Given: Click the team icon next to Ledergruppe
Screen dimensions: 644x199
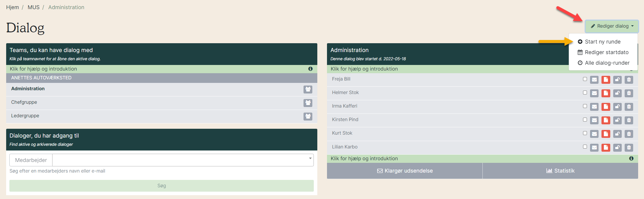Looking at the screenshot, I should tap(308, 116).
